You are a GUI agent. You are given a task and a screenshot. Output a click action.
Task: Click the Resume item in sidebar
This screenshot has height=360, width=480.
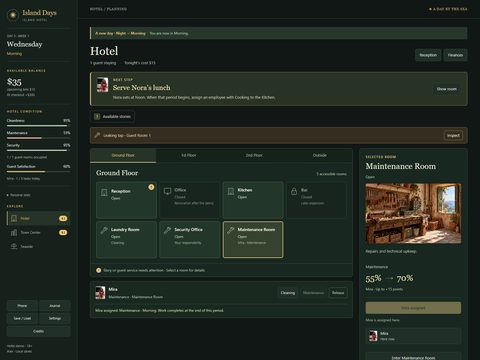point(19,195)
